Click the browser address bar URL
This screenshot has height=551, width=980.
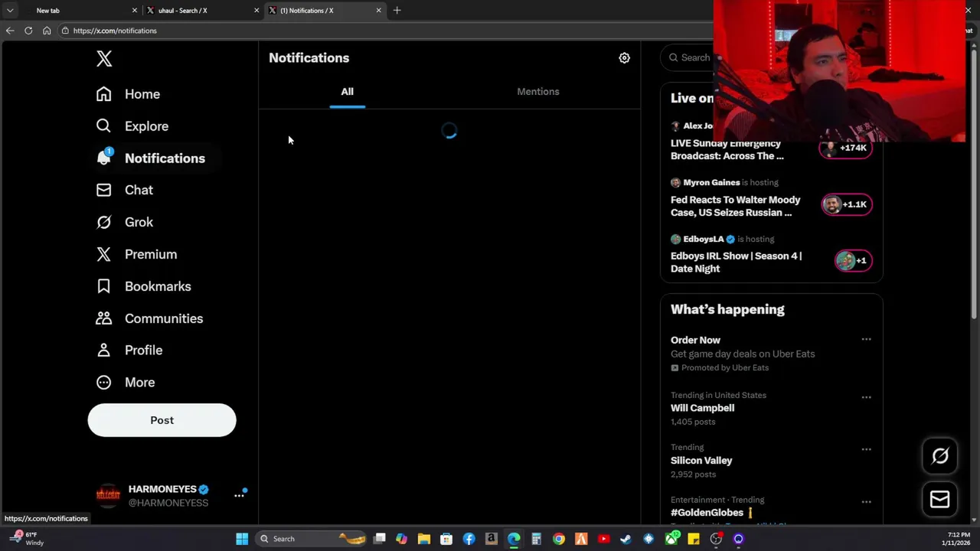click(115, 31)
